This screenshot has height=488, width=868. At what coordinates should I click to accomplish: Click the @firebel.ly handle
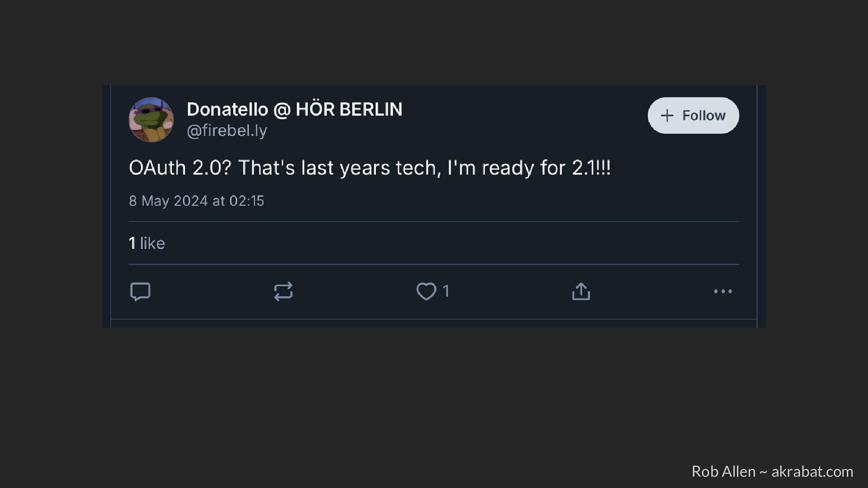(x=227, y=131)
